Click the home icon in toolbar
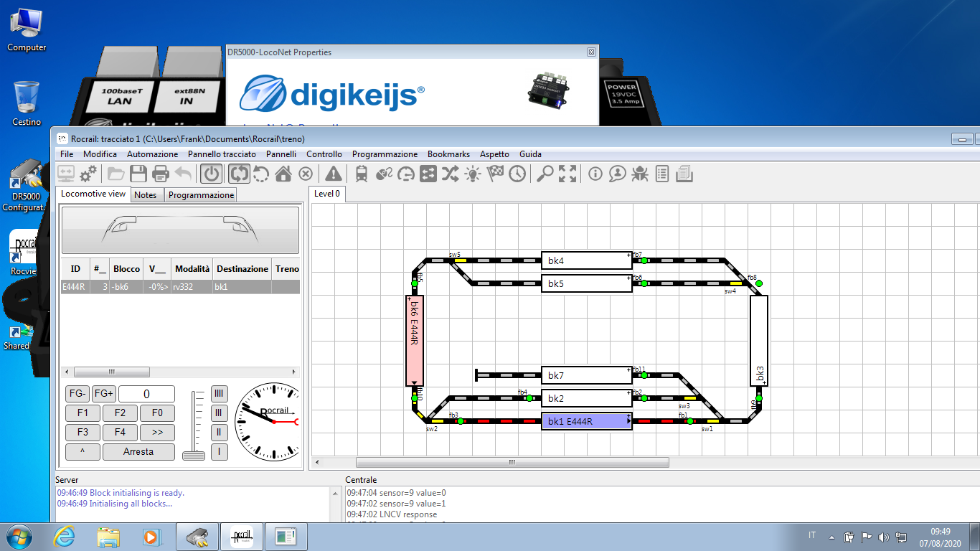980x551 pixels. [x=283, y=174]
